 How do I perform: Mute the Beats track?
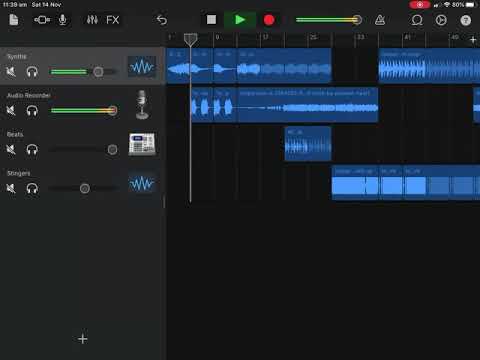11,149
